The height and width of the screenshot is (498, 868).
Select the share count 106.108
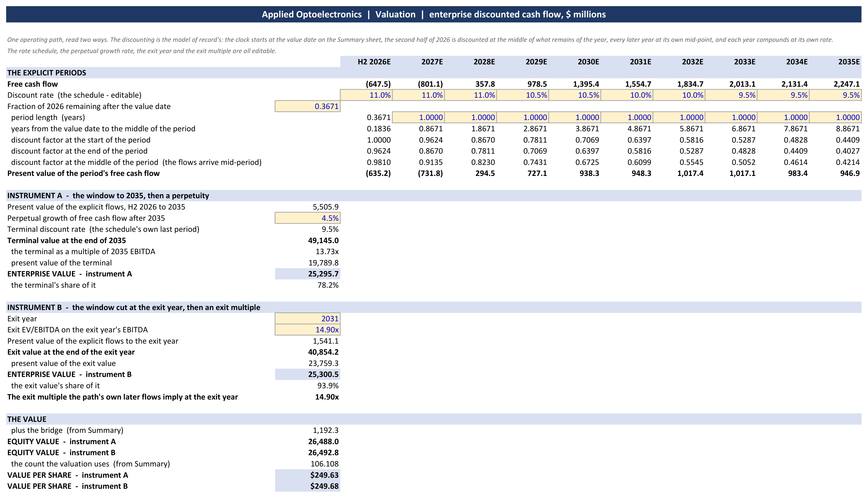pos(324,464)
